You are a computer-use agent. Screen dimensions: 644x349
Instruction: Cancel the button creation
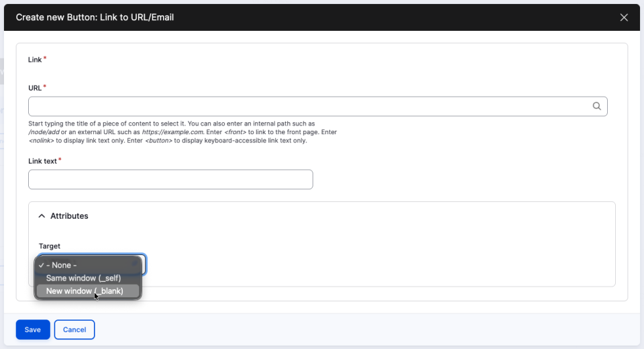tap(74, 330)
